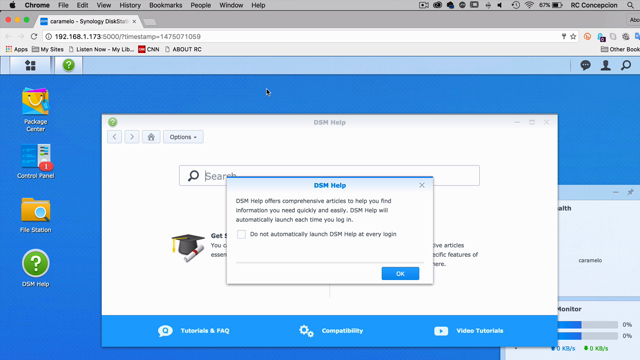Select the caramelo Synology DiskStation tab
Screen dimensions: 640x360
(x=88, y=21)
